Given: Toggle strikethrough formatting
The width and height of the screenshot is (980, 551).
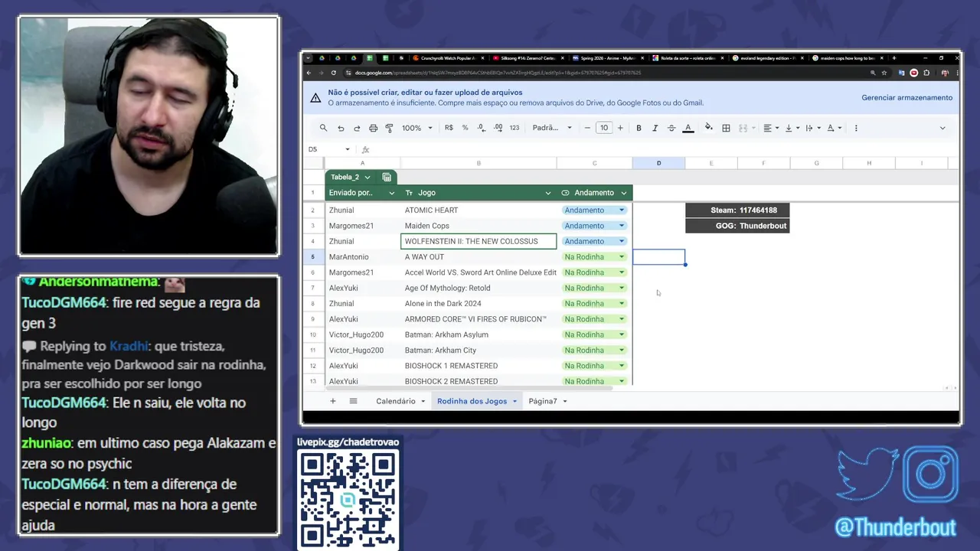Looking at the screenshot, I should pos(671,128).
